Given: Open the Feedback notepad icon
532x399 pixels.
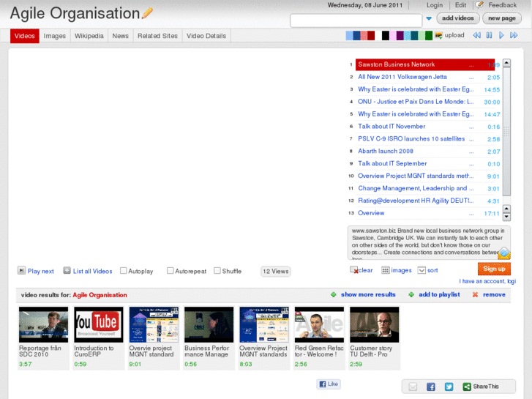Looking at the screenshot, I should tap(479, 4).
